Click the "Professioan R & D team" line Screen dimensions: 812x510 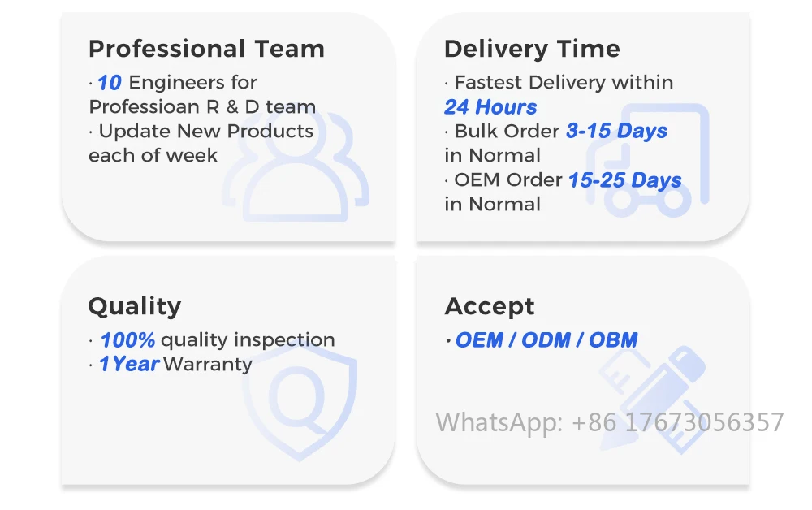[x=202, y=106]
